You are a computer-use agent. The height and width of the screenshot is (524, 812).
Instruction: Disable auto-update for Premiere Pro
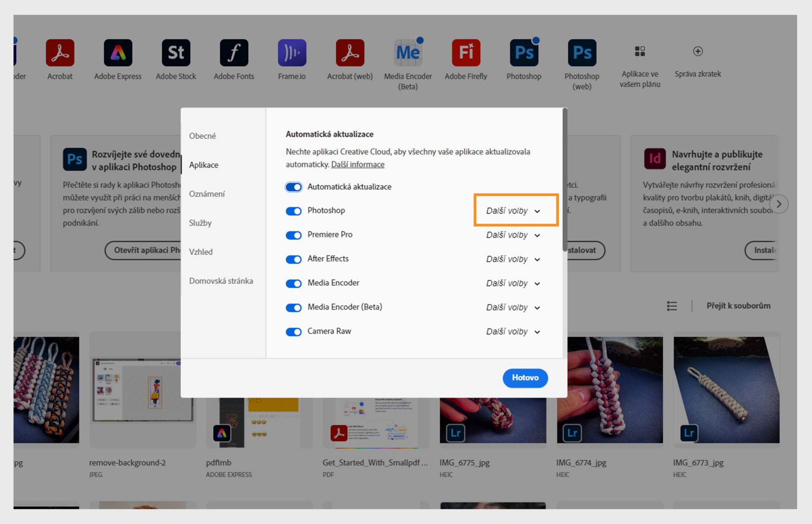pos(294,235)
